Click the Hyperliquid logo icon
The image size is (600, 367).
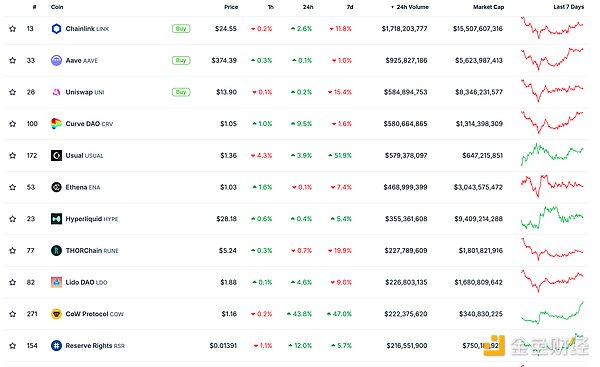pyautogui.click(x=56, y=219)
